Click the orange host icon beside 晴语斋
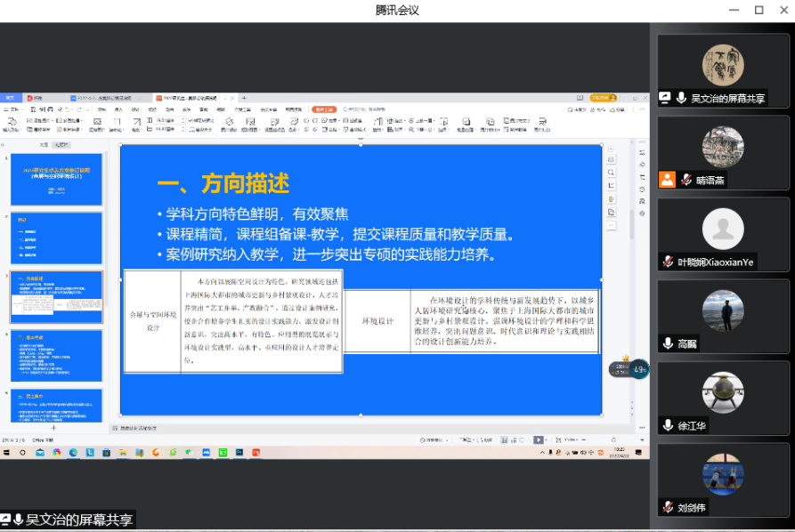Screen dimensions: 795x532 pyautogui.click(x=667, y=180)
